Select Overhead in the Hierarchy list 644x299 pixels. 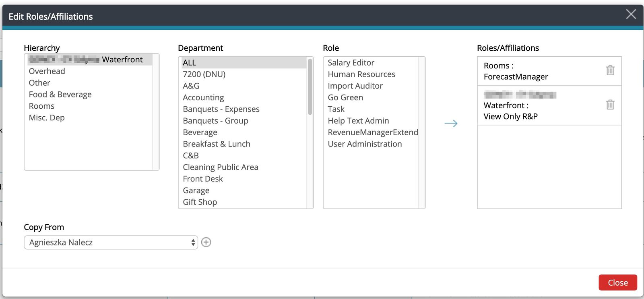[x=47, y=71]
